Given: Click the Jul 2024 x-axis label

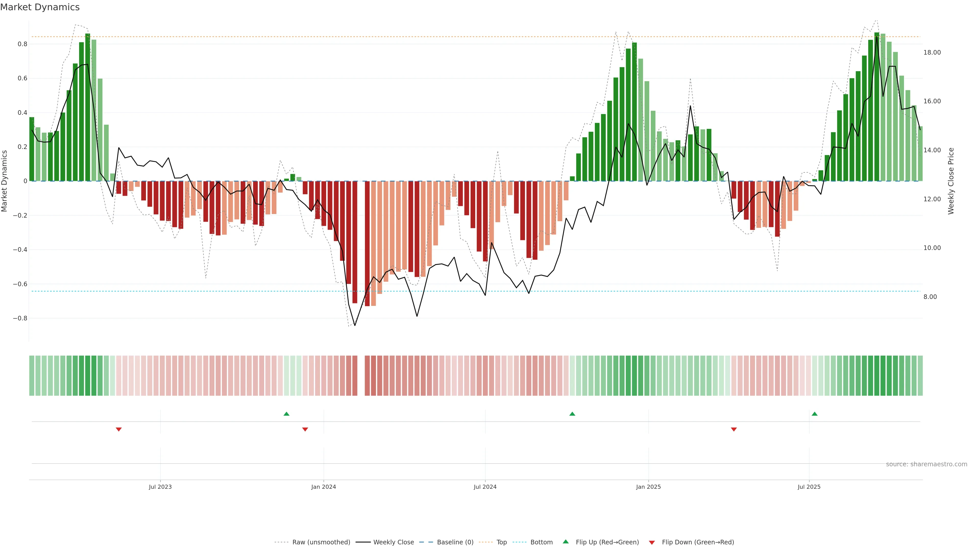Looking at the screenshot, I should 485,487.
